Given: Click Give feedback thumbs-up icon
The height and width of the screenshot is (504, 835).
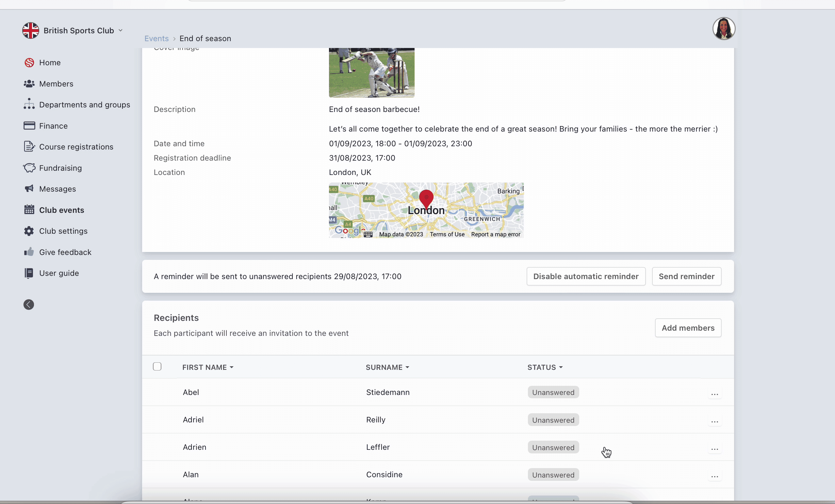Looking at the screenshot, I should [29, 252].
